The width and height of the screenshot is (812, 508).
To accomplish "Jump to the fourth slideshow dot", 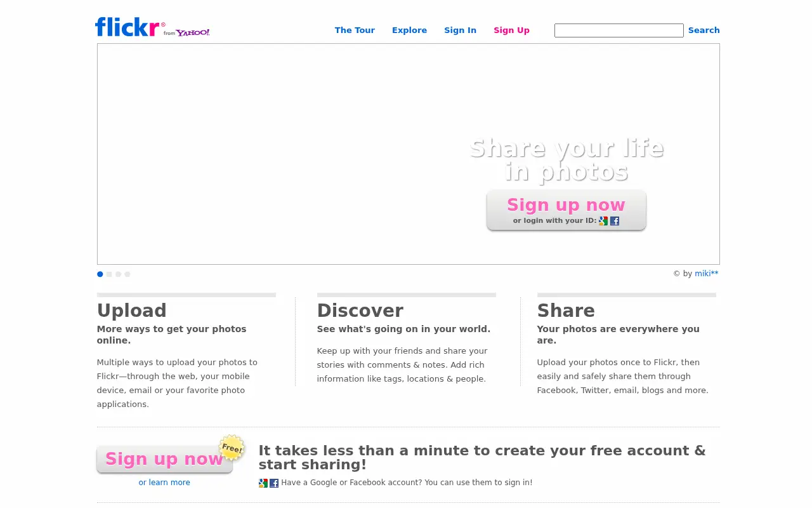I will (x=128, y=274).
